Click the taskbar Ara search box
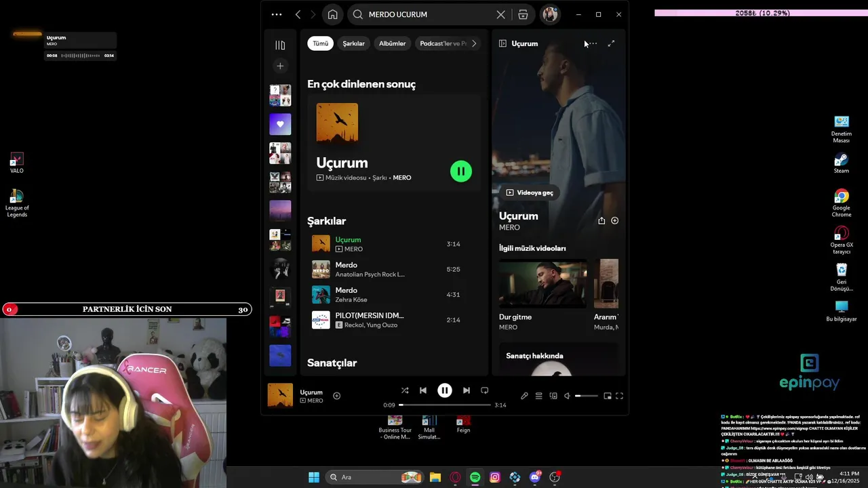Screen dimensions: 868x488 coord(374,477)
